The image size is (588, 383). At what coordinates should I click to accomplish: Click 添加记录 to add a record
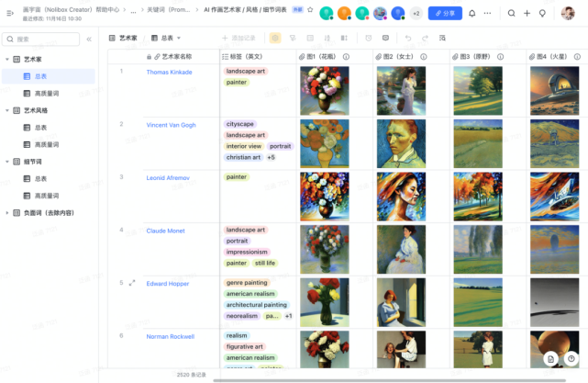(x=239, y=38)
